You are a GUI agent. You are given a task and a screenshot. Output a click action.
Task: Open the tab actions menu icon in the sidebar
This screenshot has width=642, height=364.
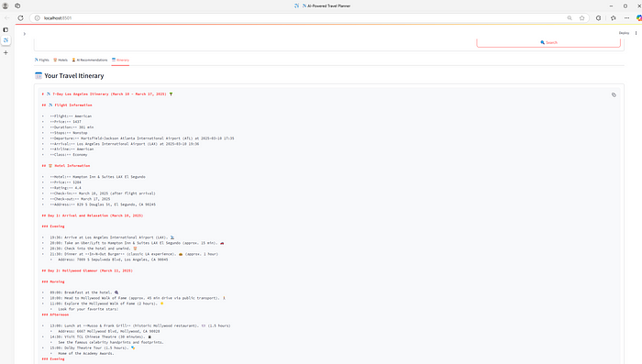point(6,30)
